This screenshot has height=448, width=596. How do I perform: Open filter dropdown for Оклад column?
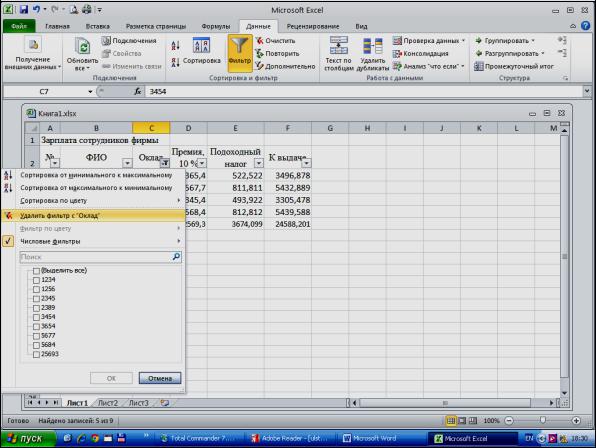pyautogui.click(x=165, y=163)
